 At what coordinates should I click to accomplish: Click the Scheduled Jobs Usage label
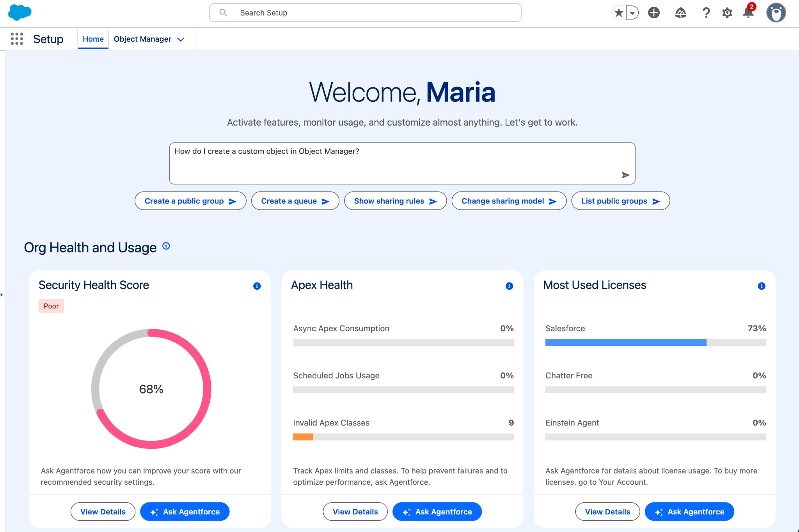click(x=336, y=376)
